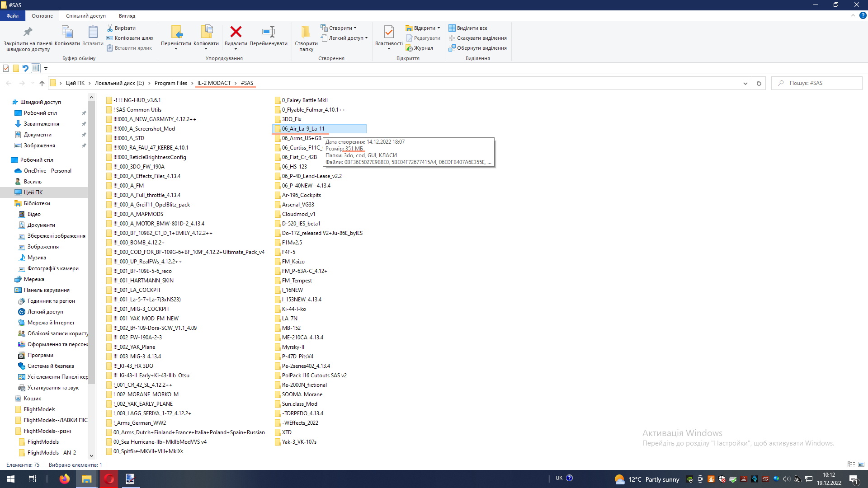The image size is (868, 488).
Task: Open the Вигляд ribbon tab
Action: pos(127,16)
